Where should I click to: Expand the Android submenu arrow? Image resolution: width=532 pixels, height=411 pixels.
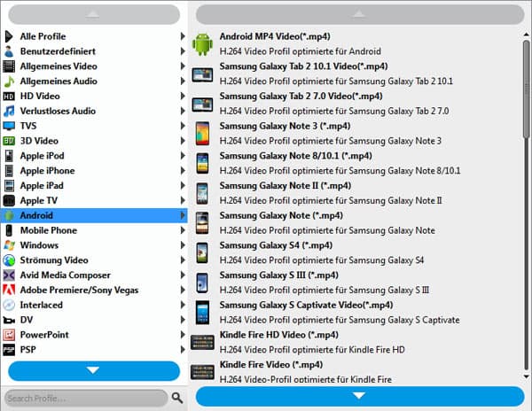click(183, 215)
